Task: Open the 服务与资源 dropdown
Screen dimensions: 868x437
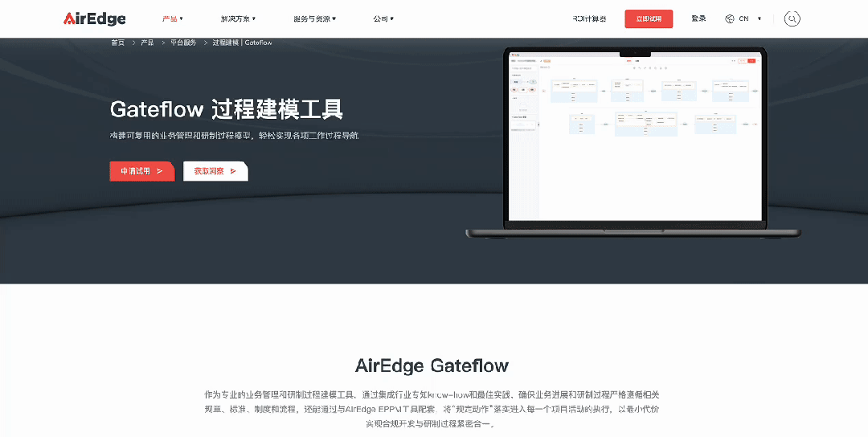Action: click(314, 18)
